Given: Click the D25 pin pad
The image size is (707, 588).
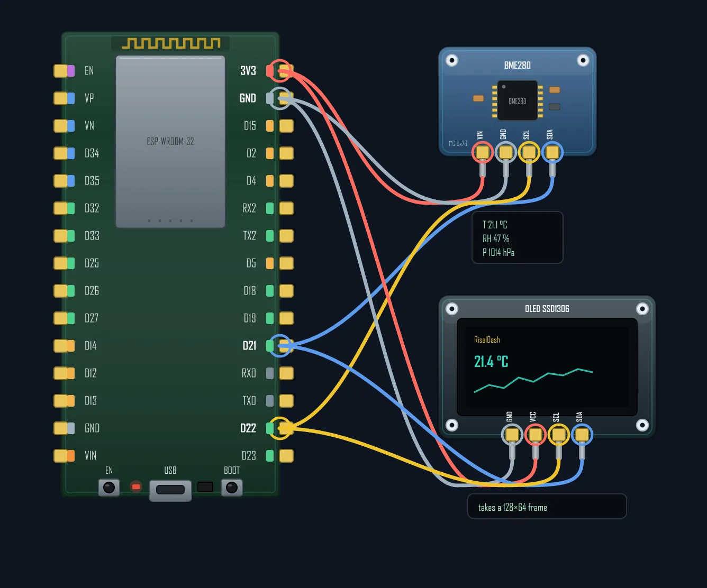Looking at the screenshot, I should click(61, 263).
